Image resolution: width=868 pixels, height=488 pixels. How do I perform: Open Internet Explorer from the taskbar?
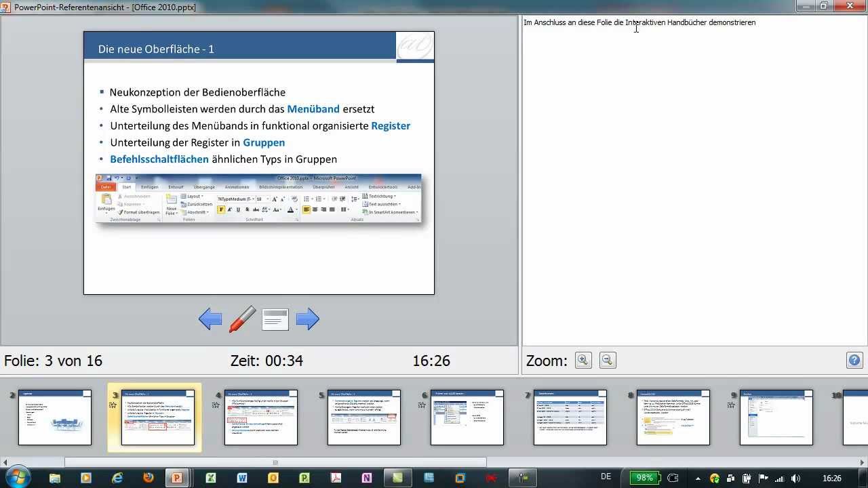(x=117, y=478)
